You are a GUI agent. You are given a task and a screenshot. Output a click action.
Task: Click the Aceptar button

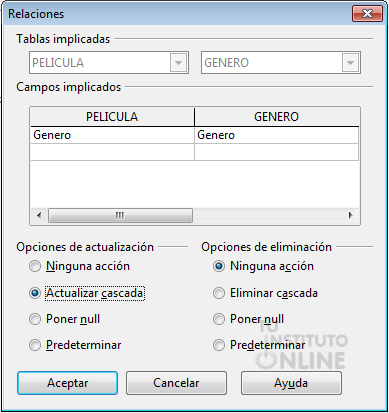tap(67, 383)
